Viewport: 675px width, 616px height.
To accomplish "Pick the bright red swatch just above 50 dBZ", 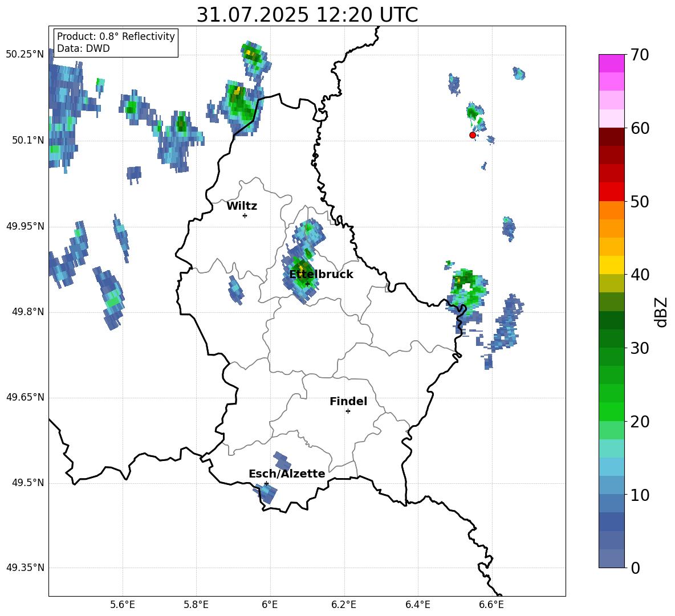I will (x=611, y=192).
